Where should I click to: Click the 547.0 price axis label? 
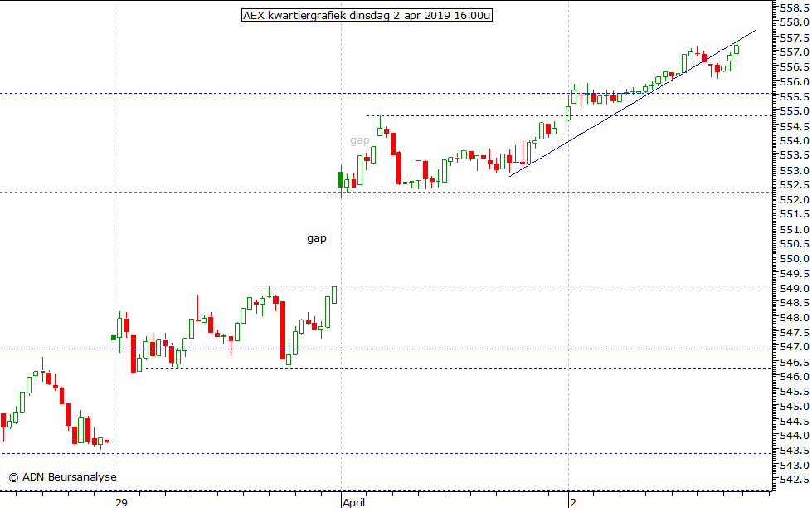795,347
